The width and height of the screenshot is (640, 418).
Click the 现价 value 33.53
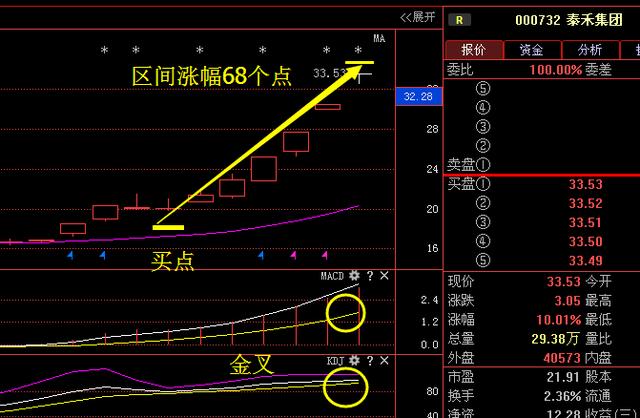564,281
